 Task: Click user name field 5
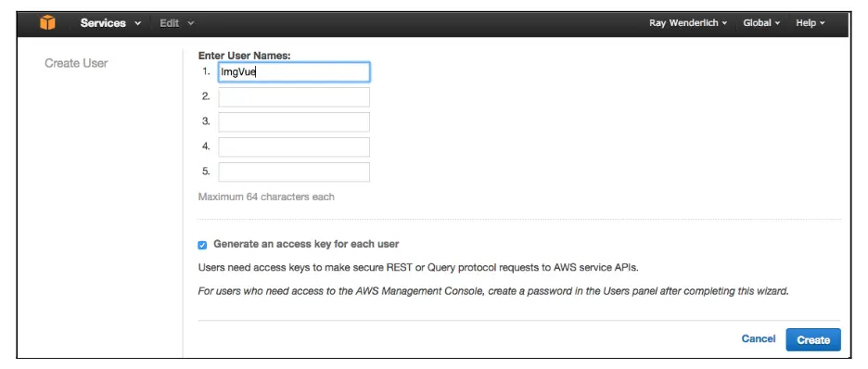pos(294,172)
